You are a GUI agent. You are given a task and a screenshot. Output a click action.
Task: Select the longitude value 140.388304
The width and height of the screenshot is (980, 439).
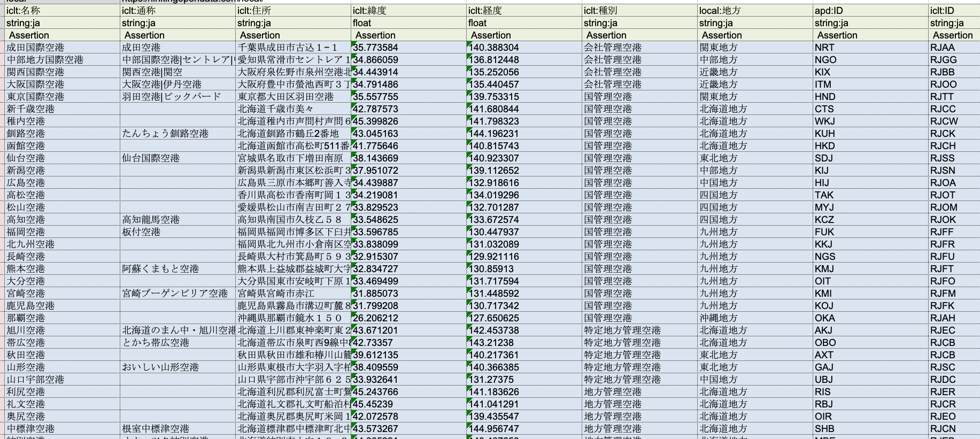524,48
